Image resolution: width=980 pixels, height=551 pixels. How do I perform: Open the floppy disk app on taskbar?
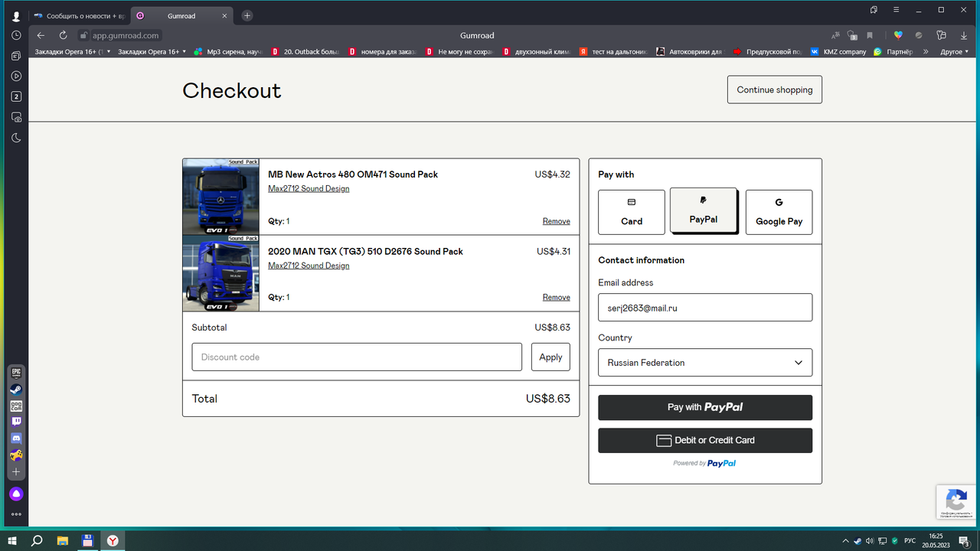[87, 540]
